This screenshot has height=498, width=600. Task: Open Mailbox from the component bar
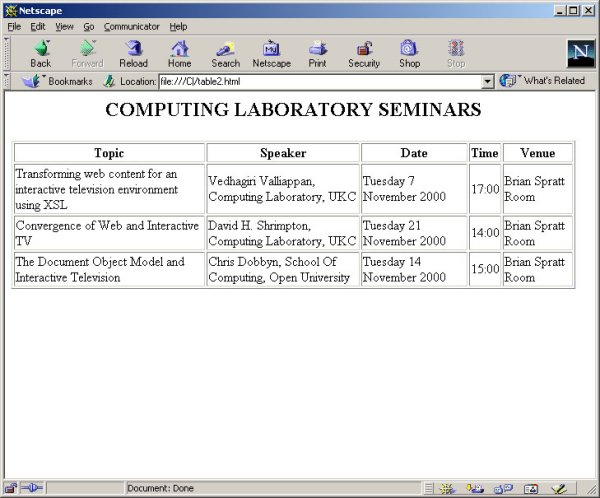475,488
